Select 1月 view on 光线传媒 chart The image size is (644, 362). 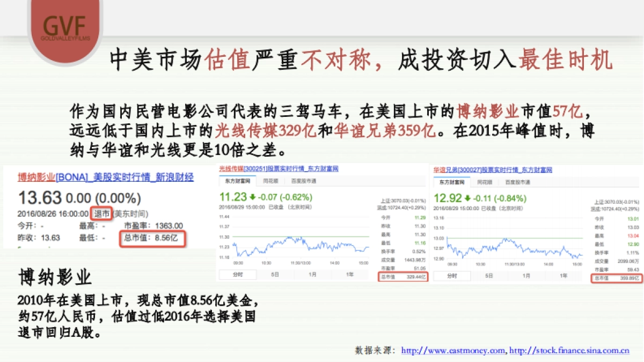311,274
